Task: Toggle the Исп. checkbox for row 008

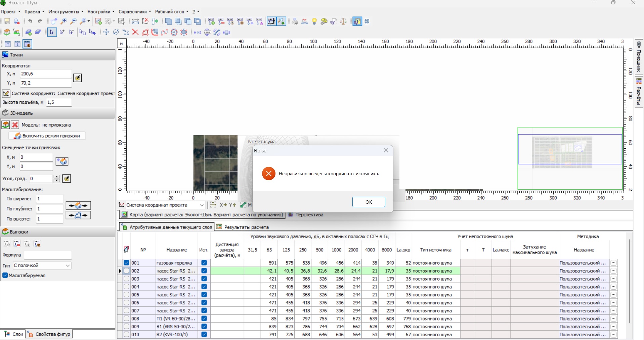Action: point(204,319)
